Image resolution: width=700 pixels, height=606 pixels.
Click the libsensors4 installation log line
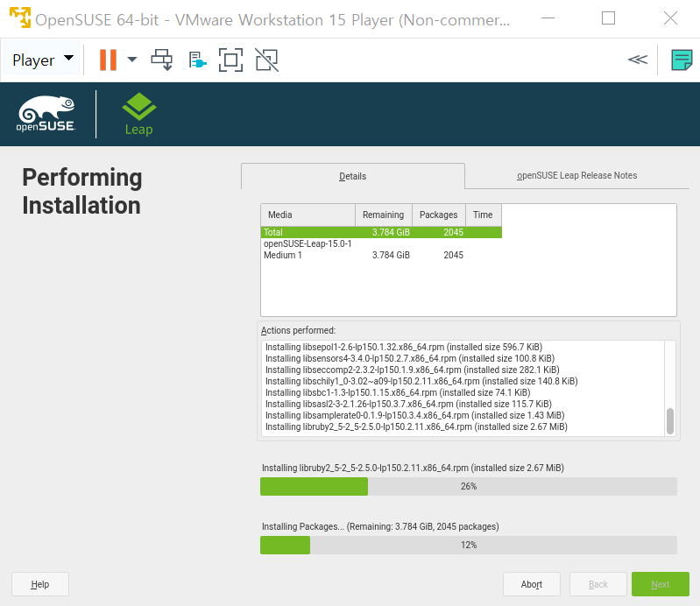pos(410,358)
